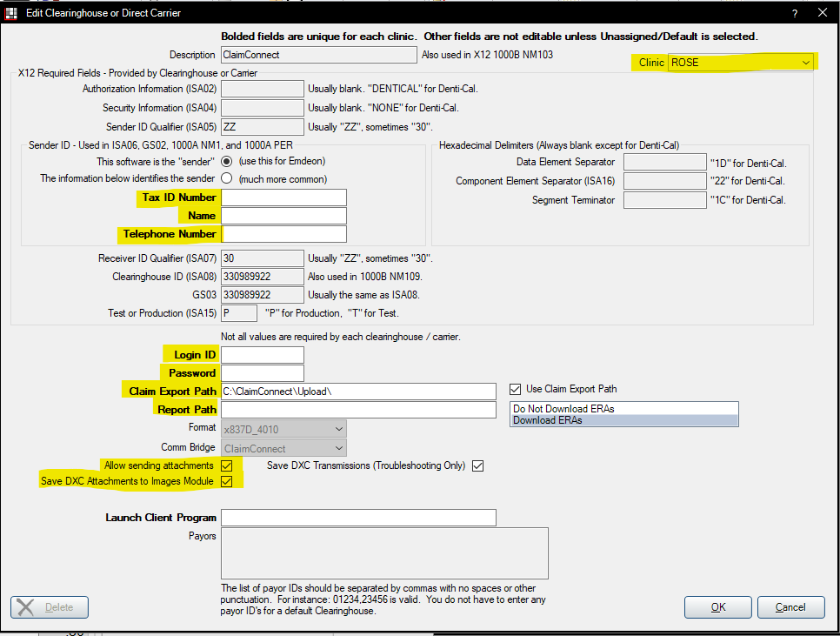Click the 'Also used in X12 1000B NM103' text
Image resolution: width=840 pixels, height=636 pixels.
click(x=487, y=55)
